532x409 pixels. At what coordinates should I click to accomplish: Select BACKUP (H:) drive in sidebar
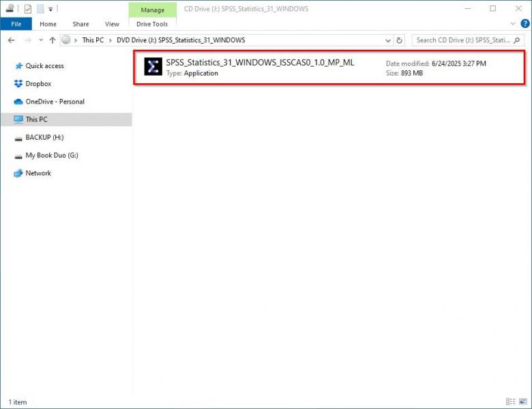(x=44, y=137)
